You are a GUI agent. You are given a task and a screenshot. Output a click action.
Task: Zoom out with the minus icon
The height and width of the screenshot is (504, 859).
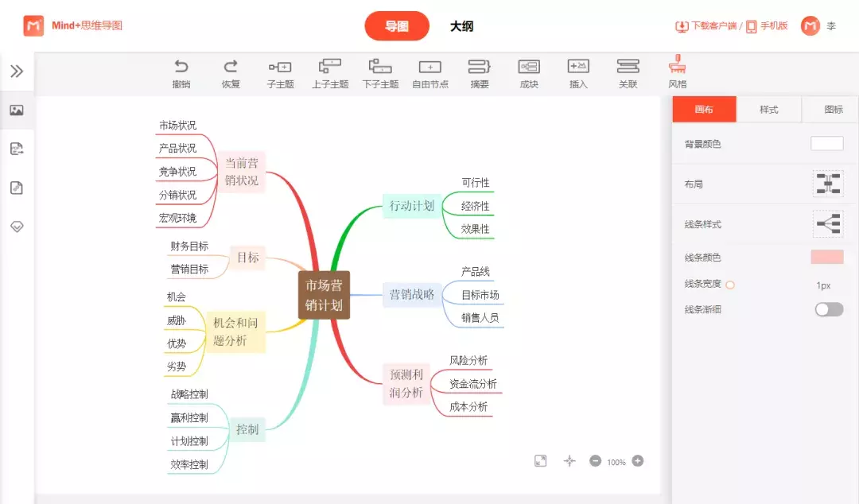coord(595,461)
